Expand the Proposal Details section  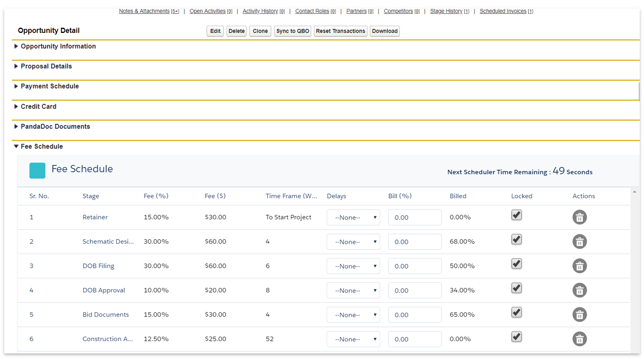click(16, 66)
